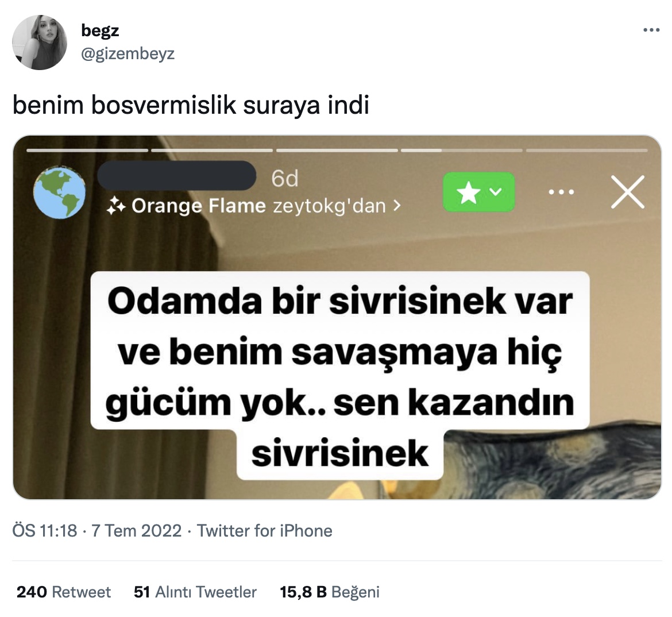View the 51 Alıntı Tweetler list
The width and height of the screenshot is (672, 617).
click(x=195, y=592)
